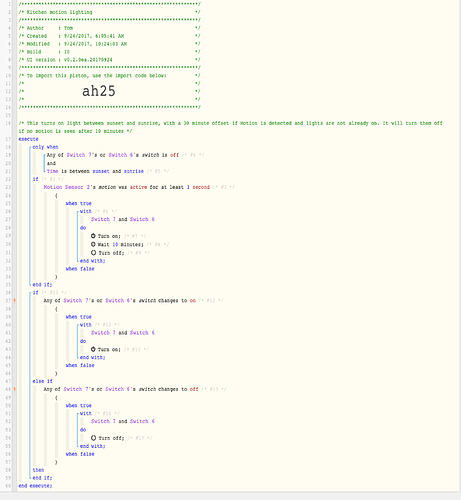Click the '10' minutes wait value
This screenshot has height=500, width=461.
[115, 244]
